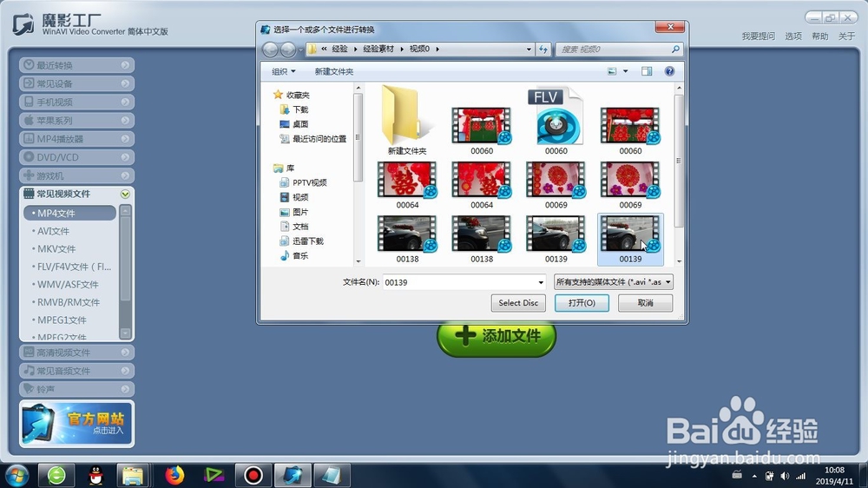Toggle the preview pane icon
This screenshot has width=868, height=488.
pos(647,71)
